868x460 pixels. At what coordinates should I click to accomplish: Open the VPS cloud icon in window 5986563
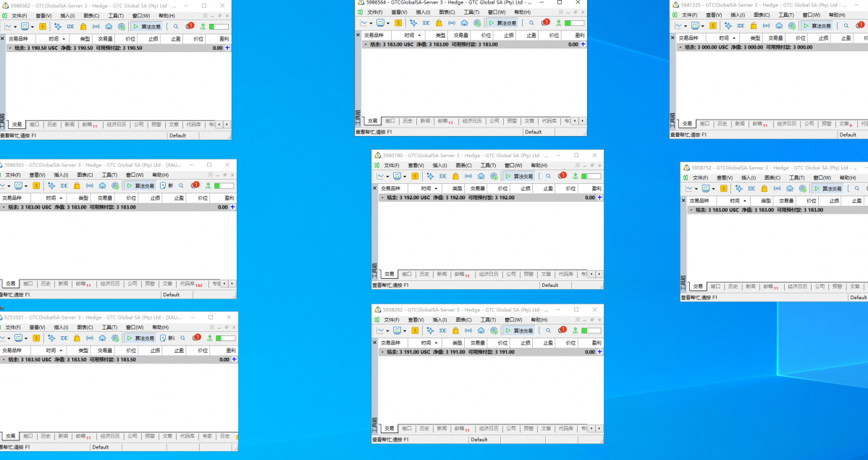click(102, 185)
